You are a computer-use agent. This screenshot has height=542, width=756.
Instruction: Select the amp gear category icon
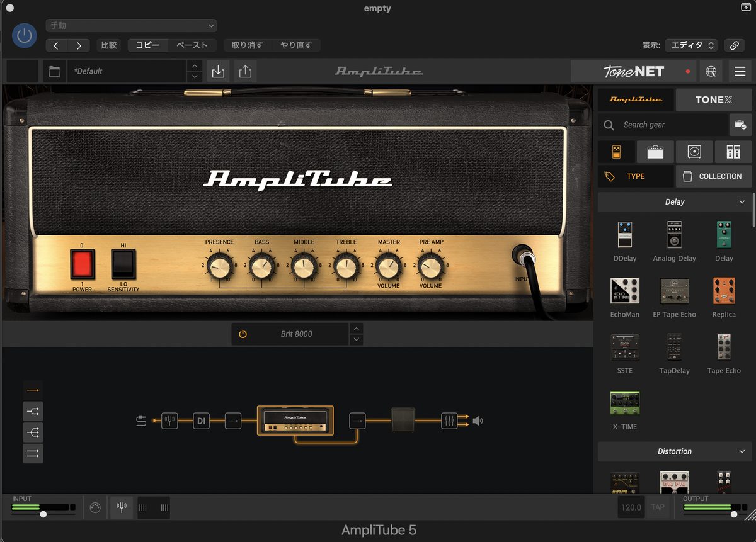(655, 152)
